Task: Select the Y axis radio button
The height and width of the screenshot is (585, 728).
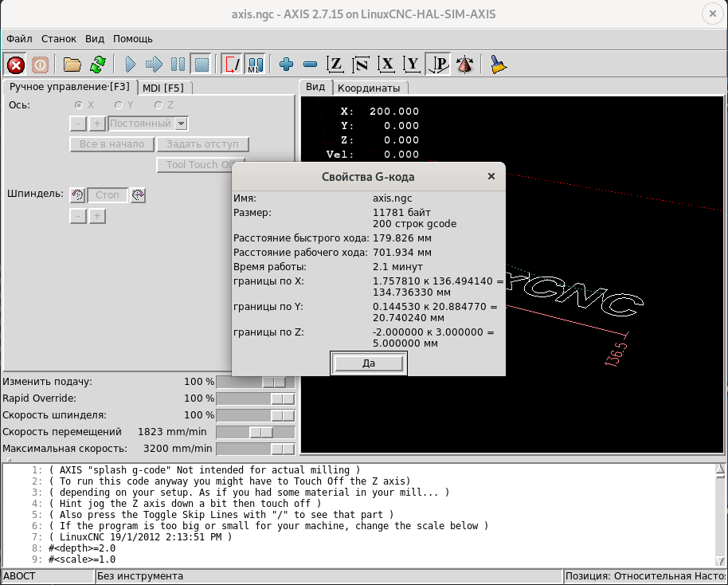Action: click(x=119, y=105)
